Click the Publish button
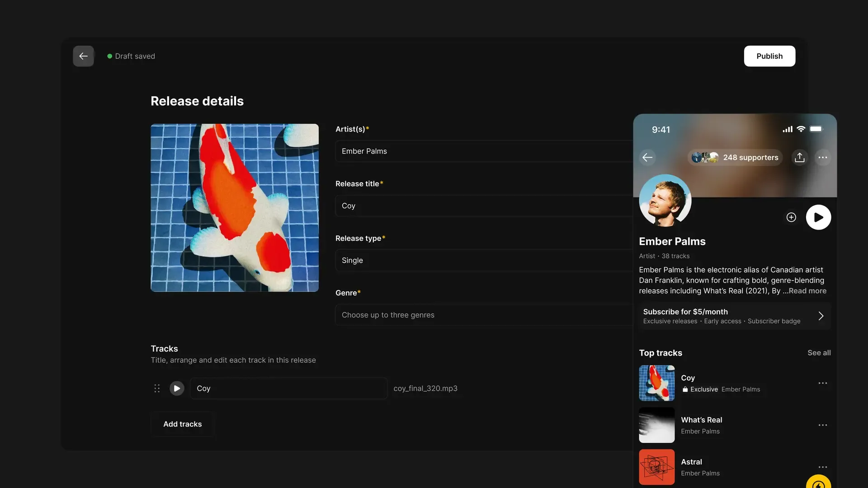This screenshot has width=868, height=488. (x=769, y=56)
